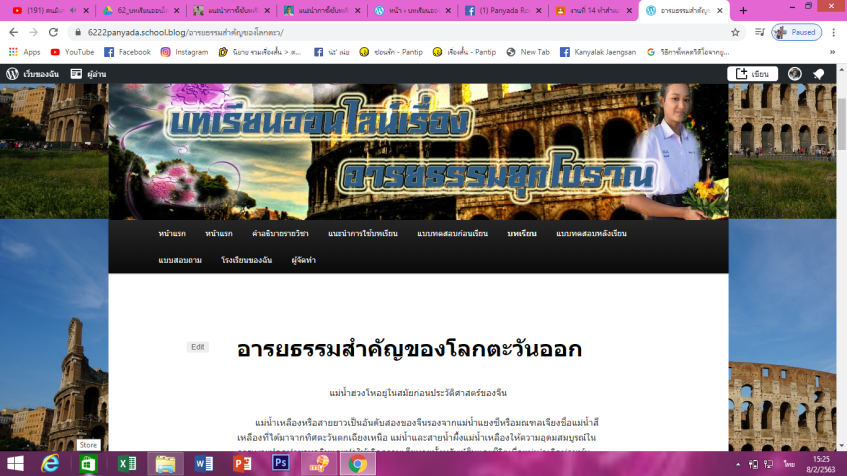Click the address bar URL field

(400, 32)
